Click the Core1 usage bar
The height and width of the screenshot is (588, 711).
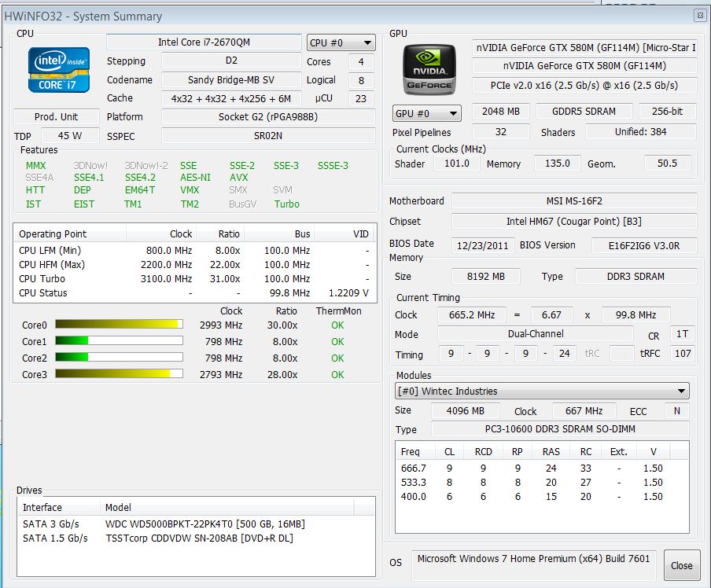(x=120, y=340)
